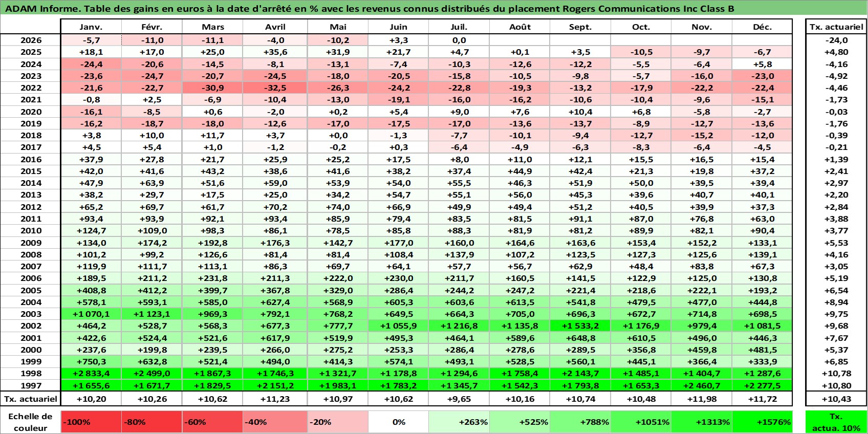Click the 'Juin' column header
The height and width of the screenshot is (434, 868).
click(399, 27)
